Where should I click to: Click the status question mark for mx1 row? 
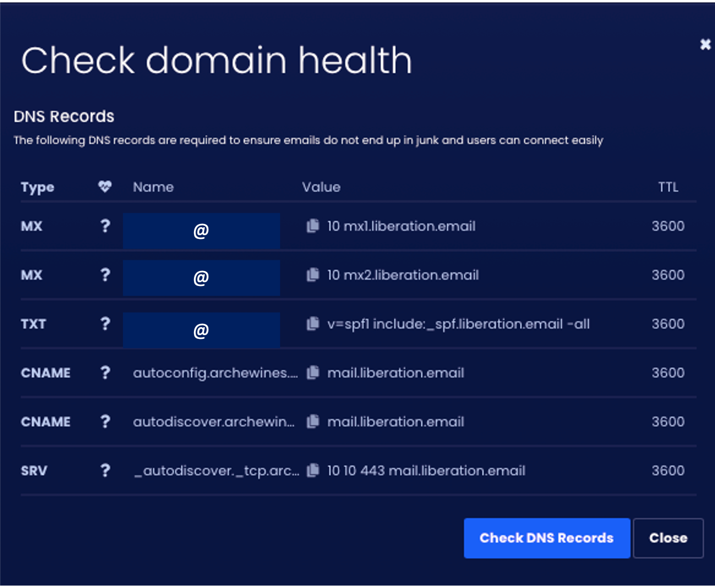pos(105,226)
